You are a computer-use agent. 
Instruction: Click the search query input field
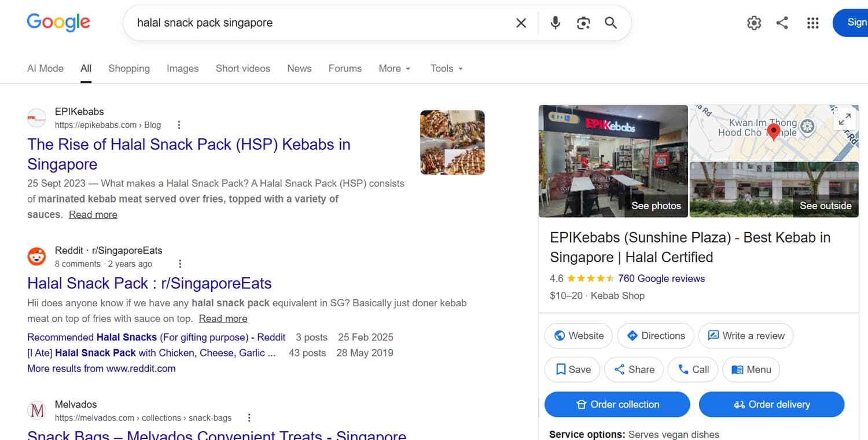tap(321, 23)
